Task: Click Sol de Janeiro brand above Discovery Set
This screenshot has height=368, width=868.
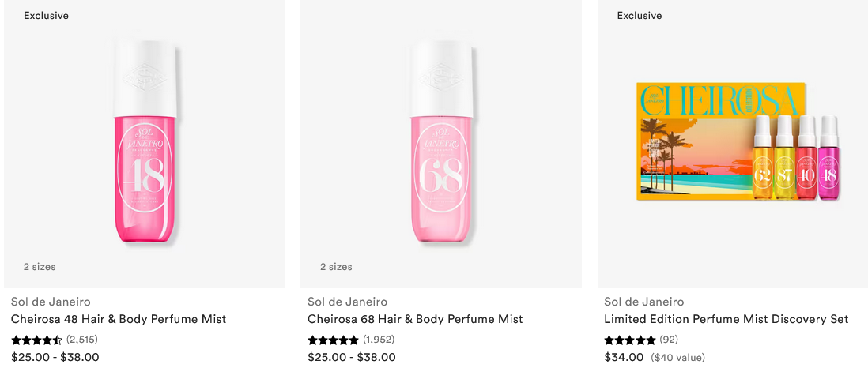Action: pos(643,302)
